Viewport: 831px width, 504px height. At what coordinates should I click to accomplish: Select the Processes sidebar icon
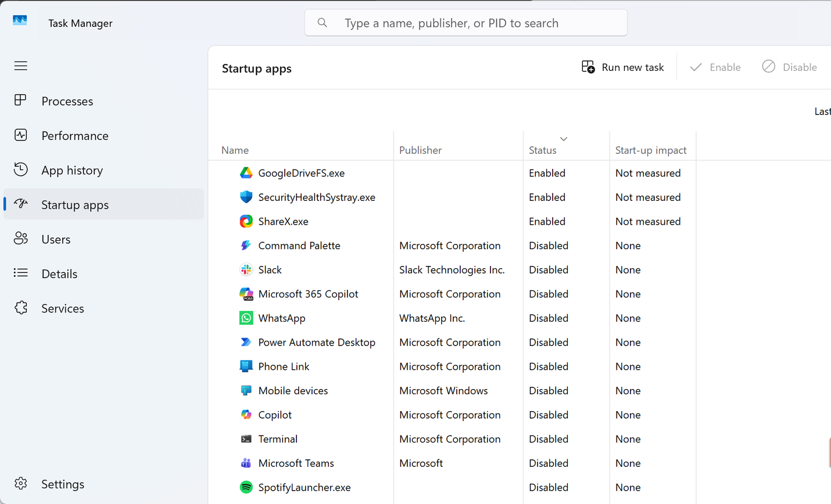tap(20, 100)
